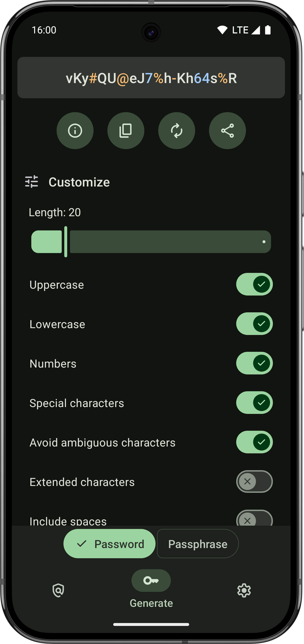Click the Customize sliders icon

[32, 182]
